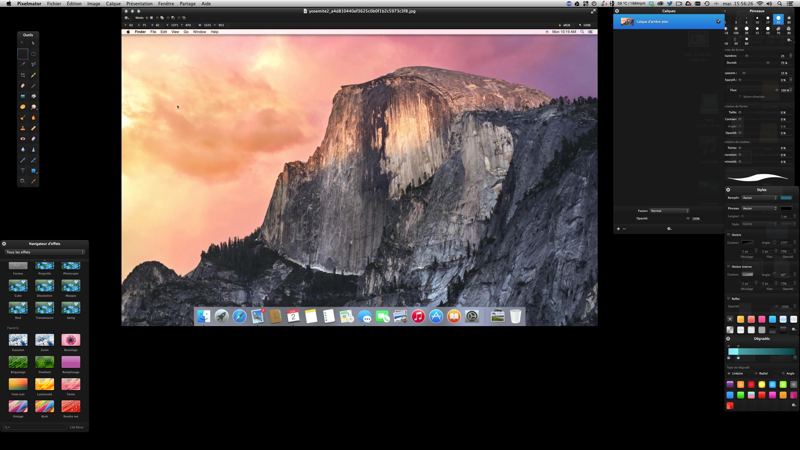
Task: Select the Clone Stamp tool
Action: coord(22,128)
